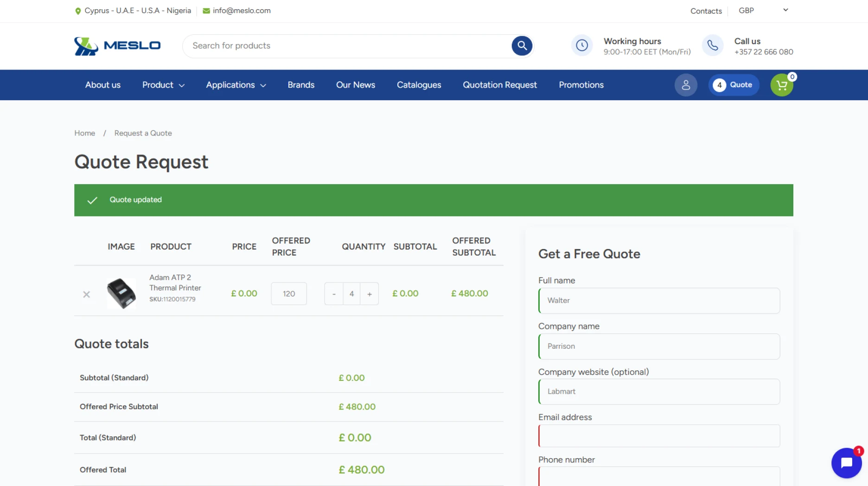Image resolution: width=868 pixels, height=486 pixels.
Task: Click the quantity field showing 4
Action: coord(351,294)
